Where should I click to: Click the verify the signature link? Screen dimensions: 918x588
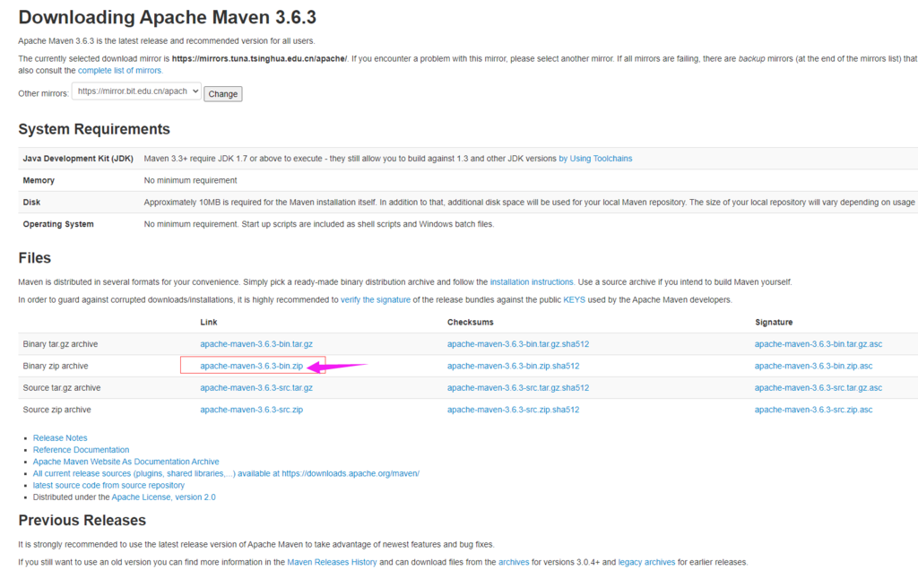tap(376, 300)
